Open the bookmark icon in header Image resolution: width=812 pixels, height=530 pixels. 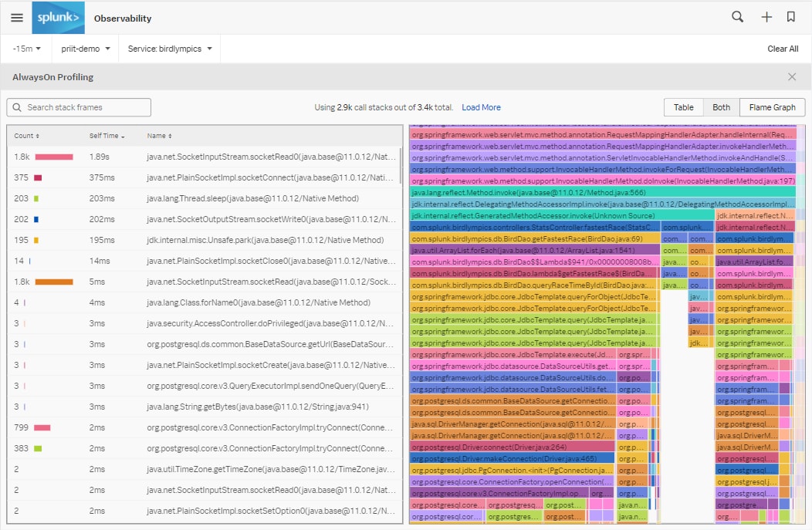(790, 17)
